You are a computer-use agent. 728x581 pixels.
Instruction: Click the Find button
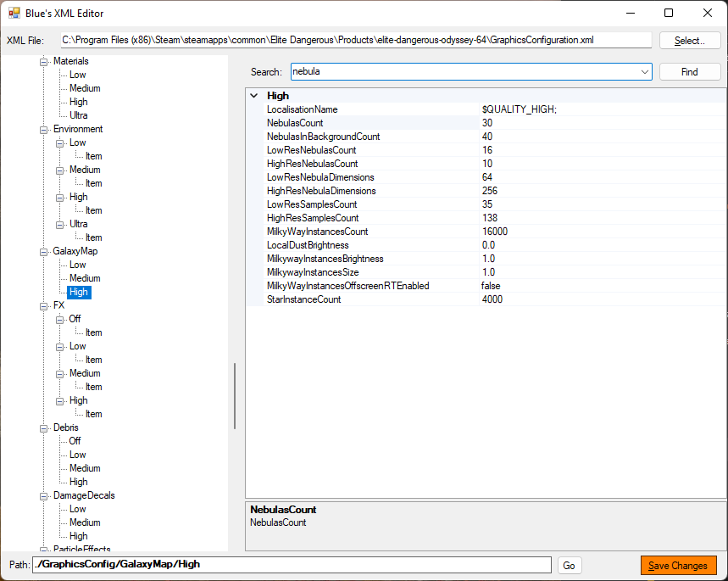[690, 72]
